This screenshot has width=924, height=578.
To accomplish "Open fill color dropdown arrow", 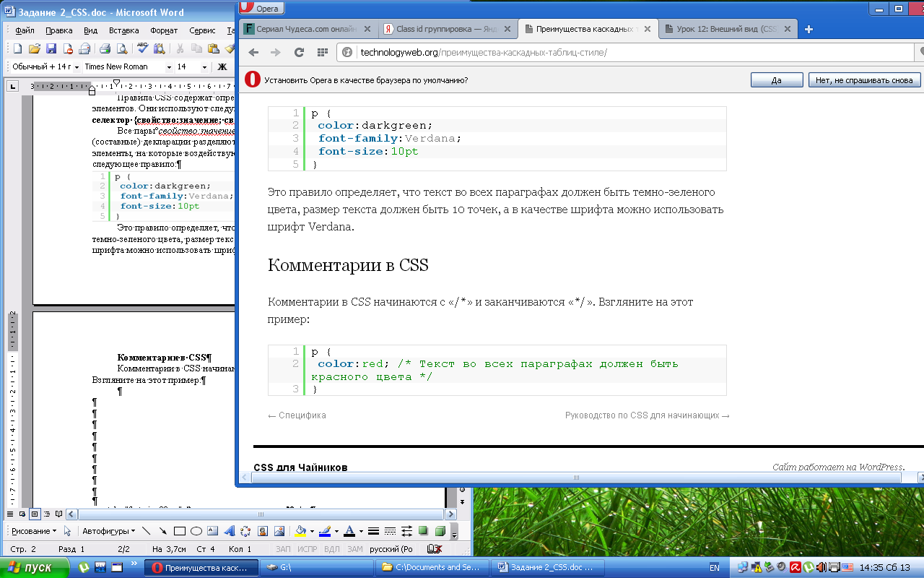I will pos(312,531).
